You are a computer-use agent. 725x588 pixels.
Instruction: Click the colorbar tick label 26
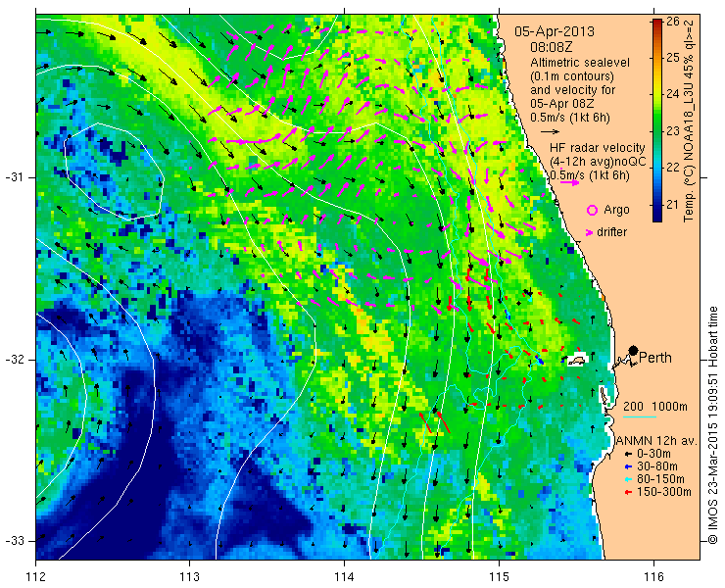[673, 22]
